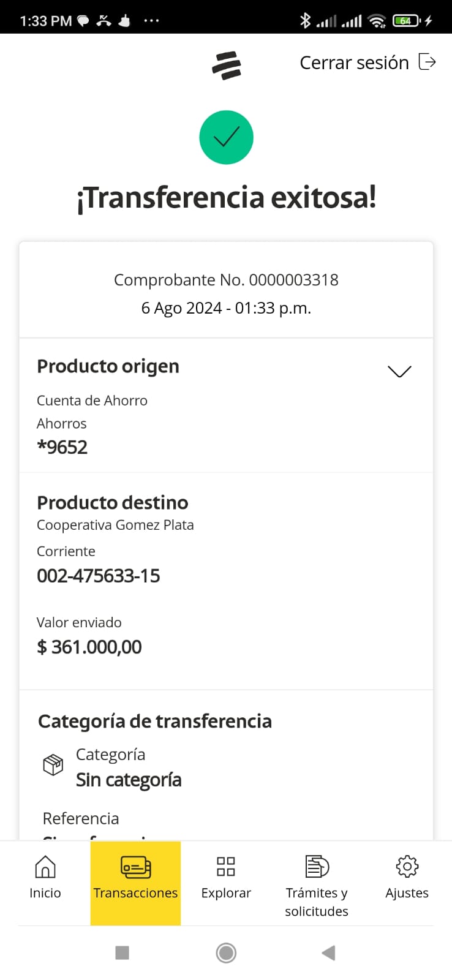Click Cerrar sesión link
The width and height of the screenshot is (452, 980).
click(x=354, y=62)
